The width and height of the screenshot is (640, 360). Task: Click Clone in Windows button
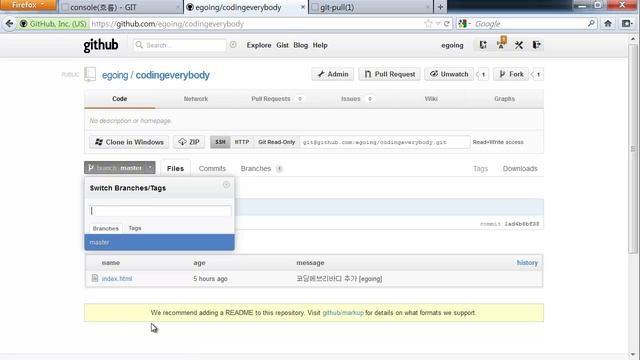tap(129, 142)
